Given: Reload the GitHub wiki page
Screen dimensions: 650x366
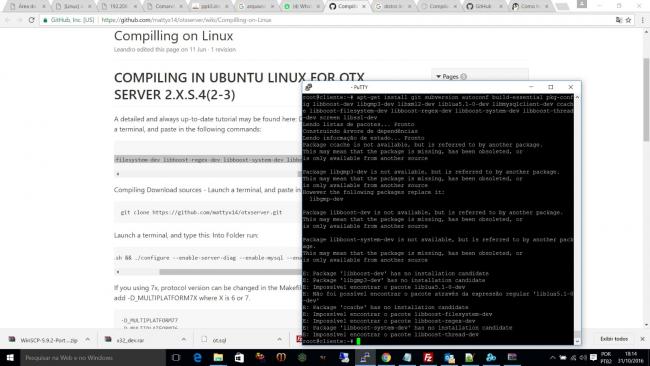Looking at the screenshot, I should pyautogui.click(x=32, y=20).
